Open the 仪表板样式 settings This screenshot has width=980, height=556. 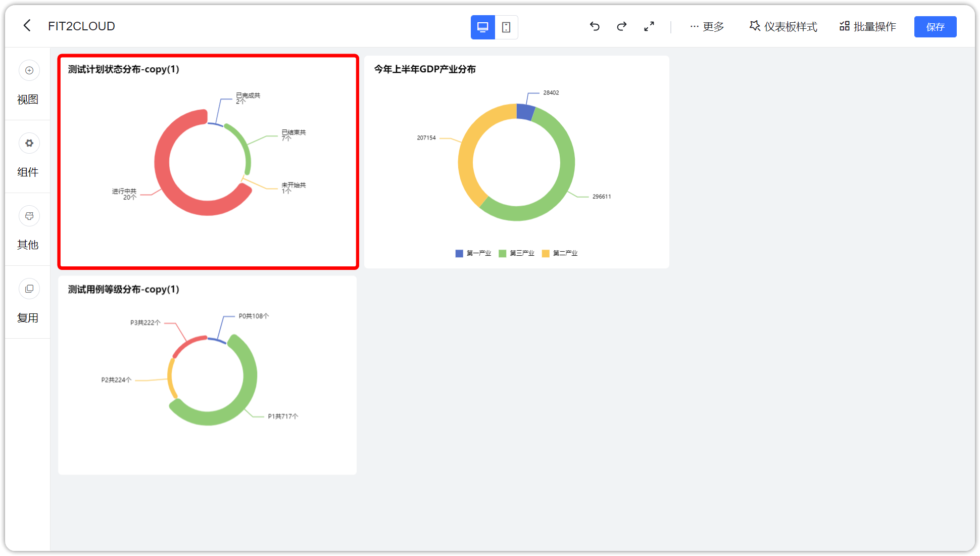point(782,26)
